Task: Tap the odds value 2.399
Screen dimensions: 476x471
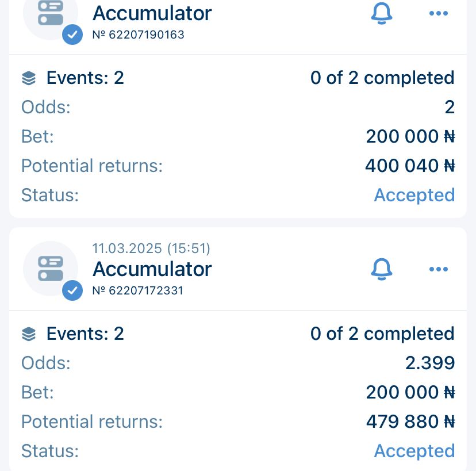Action: 430,363
